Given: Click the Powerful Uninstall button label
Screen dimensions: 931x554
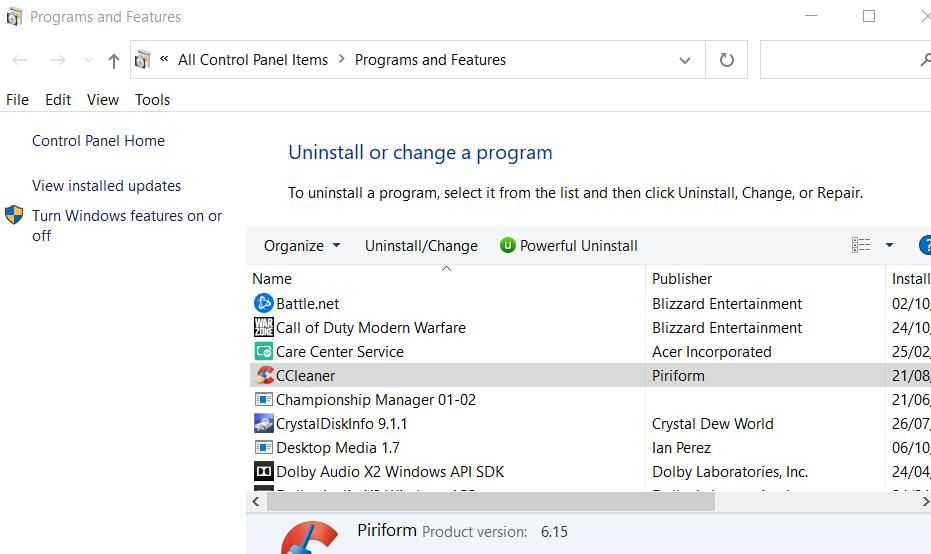Looking at the screenshot, I should [x=578, y=246].
